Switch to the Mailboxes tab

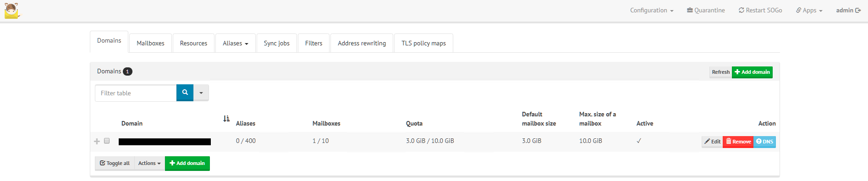(150, 43)
